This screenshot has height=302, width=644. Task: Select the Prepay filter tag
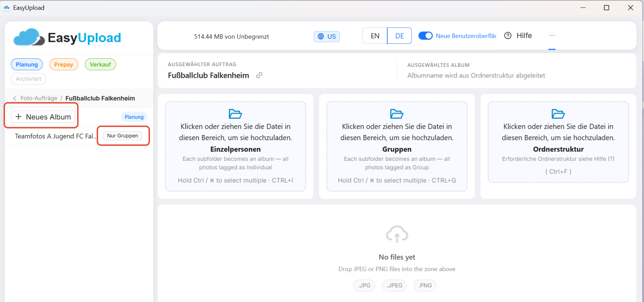click(64, 64)
